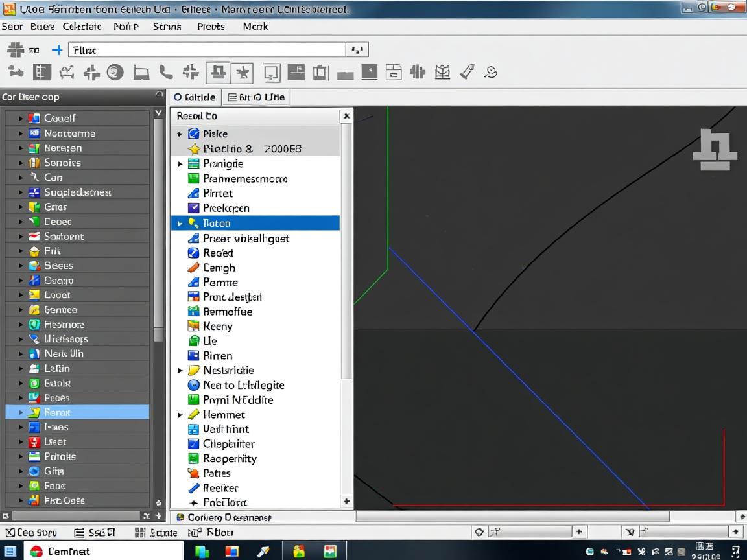Collapse the Piske tree node
The width and height of the screenshot is (747, 560).
pos(180,134)
